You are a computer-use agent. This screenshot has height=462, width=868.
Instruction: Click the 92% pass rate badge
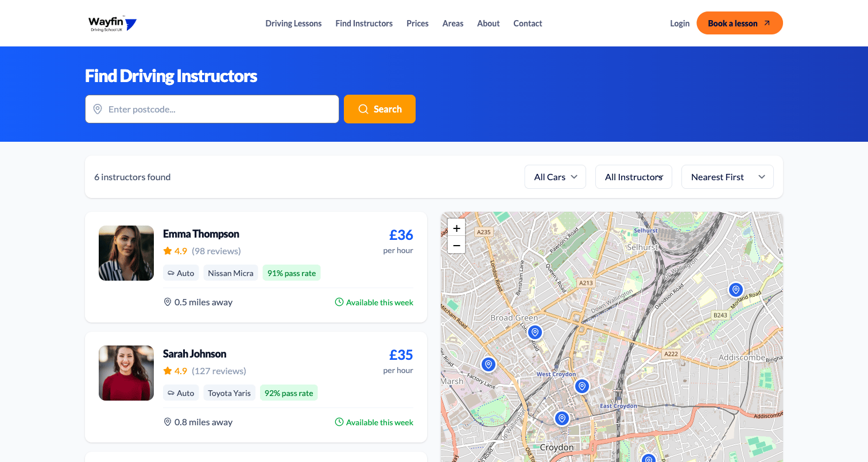(x=289, y=393)
